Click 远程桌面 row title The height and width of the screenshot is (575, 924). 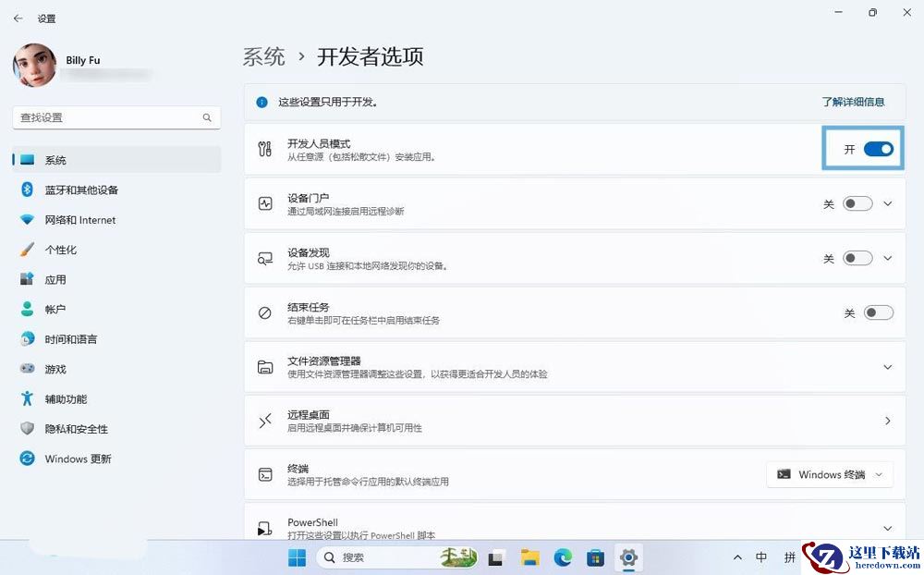(x=309, y=414)
